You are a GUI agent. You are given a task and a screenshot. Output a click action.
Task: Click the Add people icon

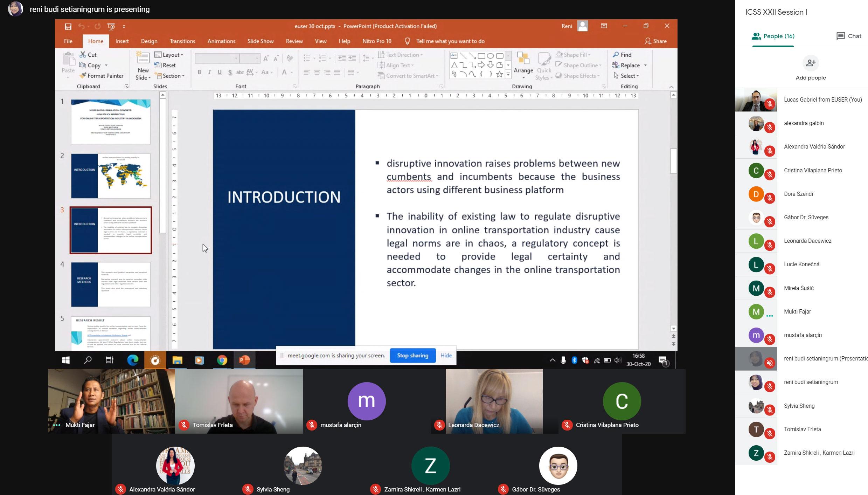tap(811, 63)
